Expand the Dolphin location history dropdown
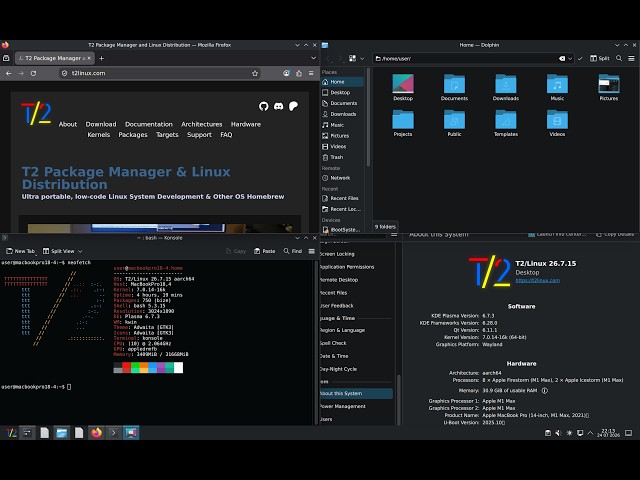Screen dimensions: 640x480 click(570, 58)
